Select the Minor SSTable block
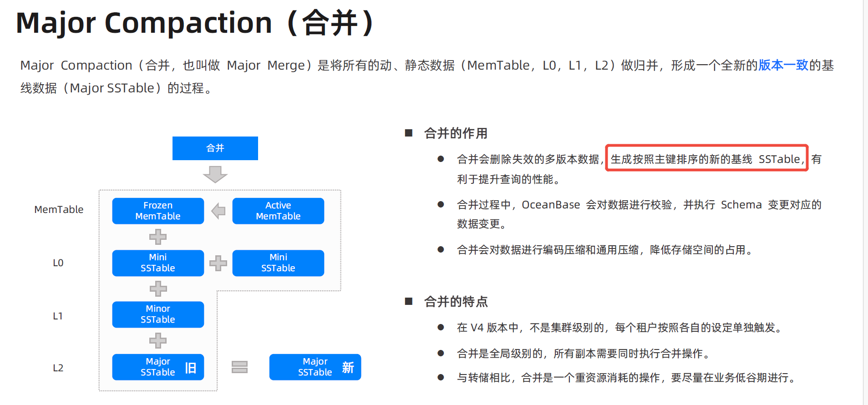The width and height of the screenshot is (868, 405). tap(158, 314)
